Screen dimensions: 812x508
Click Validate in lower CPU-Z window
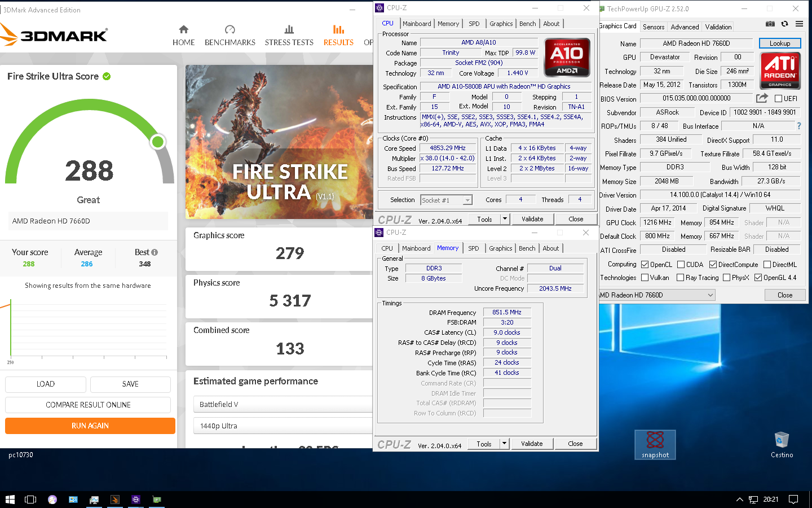(x=532, y=444)
